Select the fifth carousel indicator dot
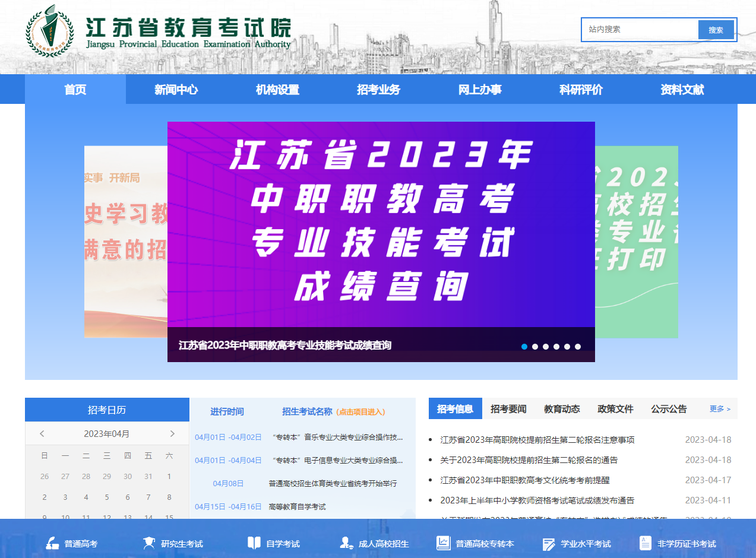The image size is (756, 558). click(567, 347)
